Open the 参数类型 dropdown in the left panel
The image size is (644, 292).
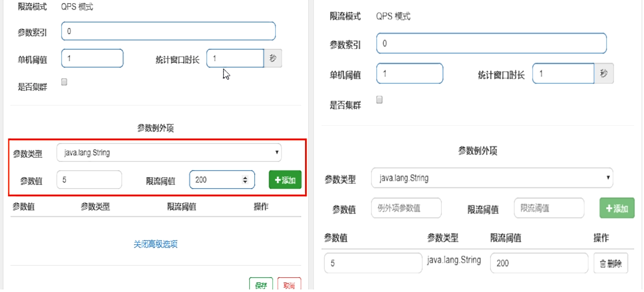pyautogui.click(x=169, y=152)
